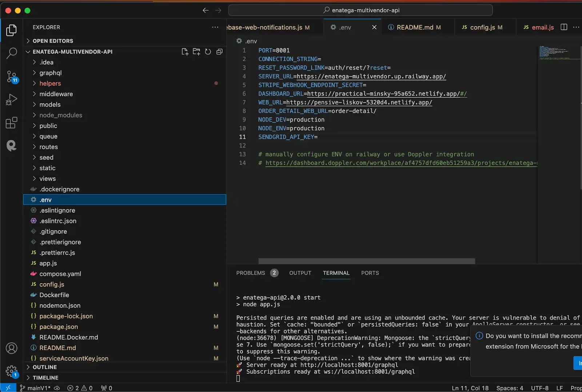Expand the TIMELINE section
The height and width of the screenshot is (392, 582).
point(45,378)
